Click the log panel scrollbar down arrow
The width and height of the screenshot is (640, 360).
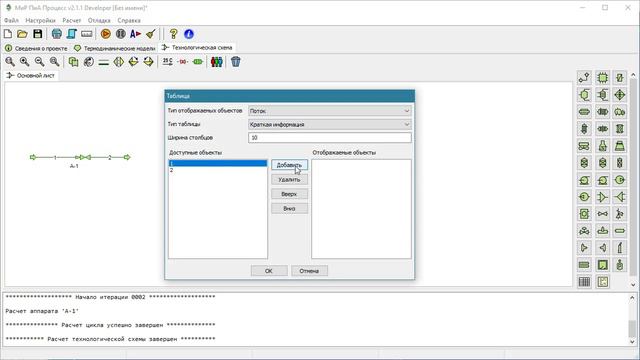(x=632, y=342)
